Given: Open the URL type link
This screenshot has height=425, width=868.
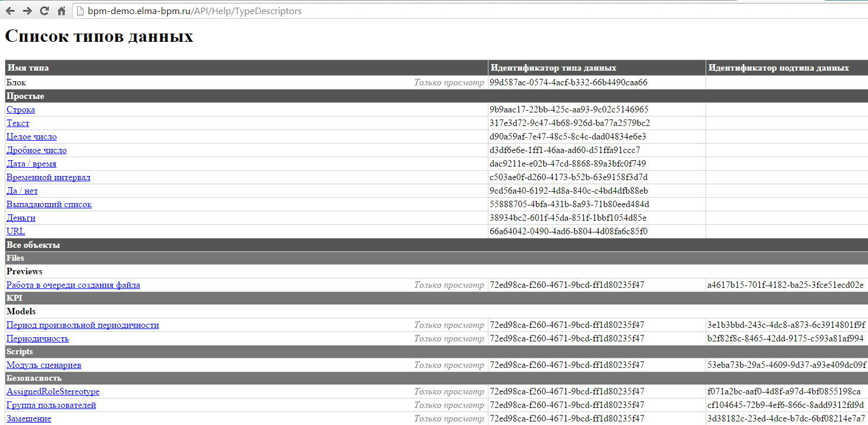Looking at the screenshot, I should [15, 231].
